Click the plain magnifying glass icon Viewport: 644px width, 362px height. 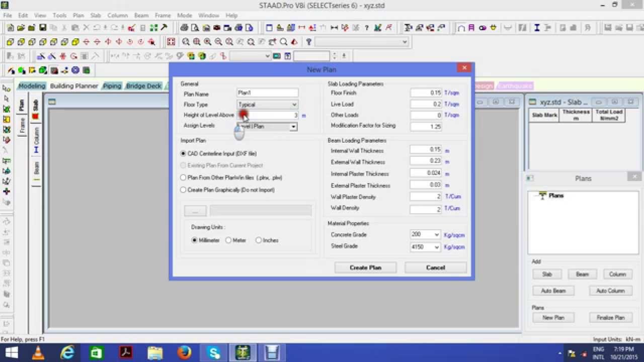(x=283, y=42)
